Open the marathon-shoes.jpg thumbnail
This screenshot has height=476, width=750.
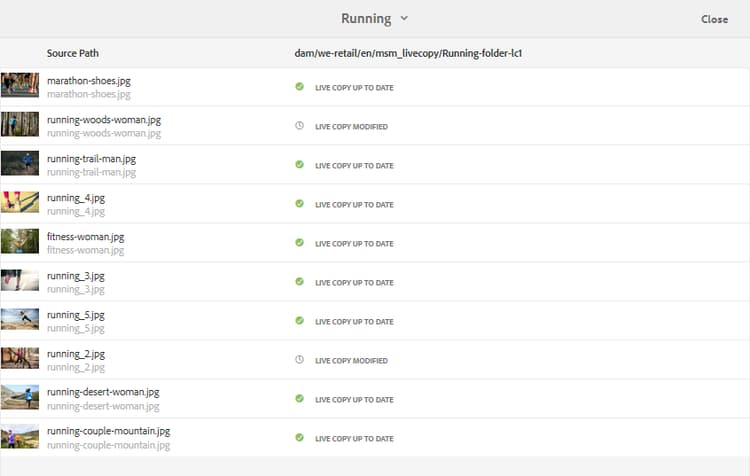(x=20, y=85)
